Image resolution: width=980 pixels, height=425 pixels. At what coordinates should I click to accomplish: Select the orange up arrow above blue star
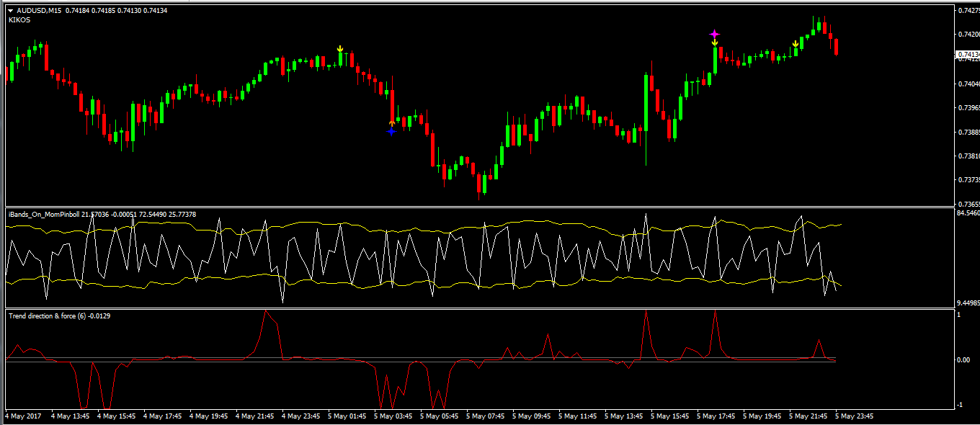(391, 123)
